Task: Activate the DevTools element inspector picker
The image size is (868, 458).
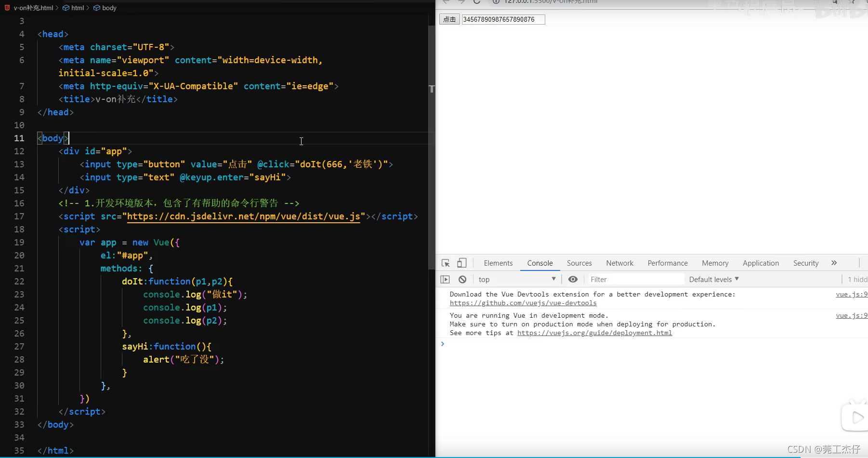Action: point(446,263)
